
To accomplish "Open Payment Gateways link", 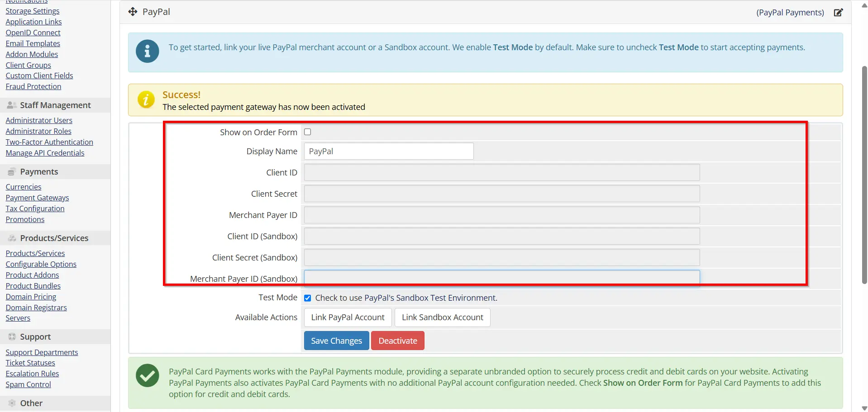I will [x=37, y=198].
